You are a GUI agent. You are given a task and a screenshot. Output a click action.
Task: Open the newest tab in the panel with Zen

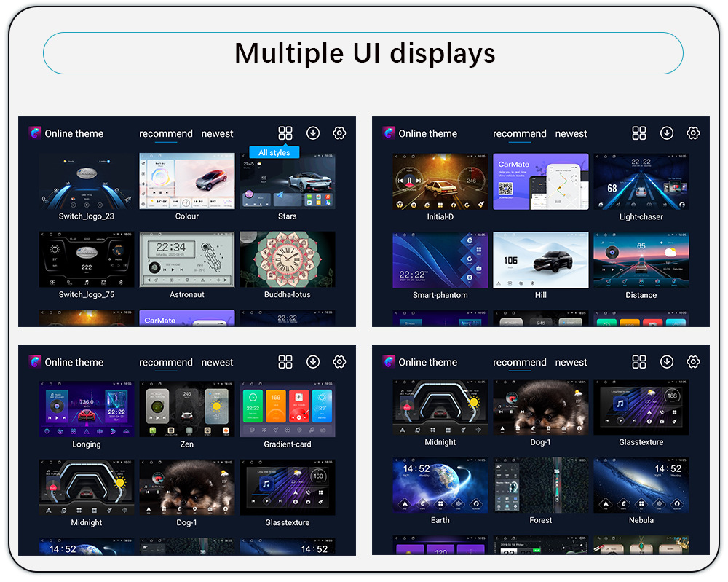point(217,363)
